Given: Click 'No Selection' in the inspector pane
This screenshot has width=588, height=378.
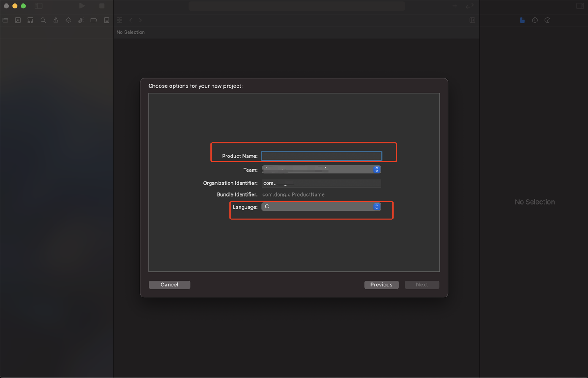Looking at the screenshot, I should (535, 202).
